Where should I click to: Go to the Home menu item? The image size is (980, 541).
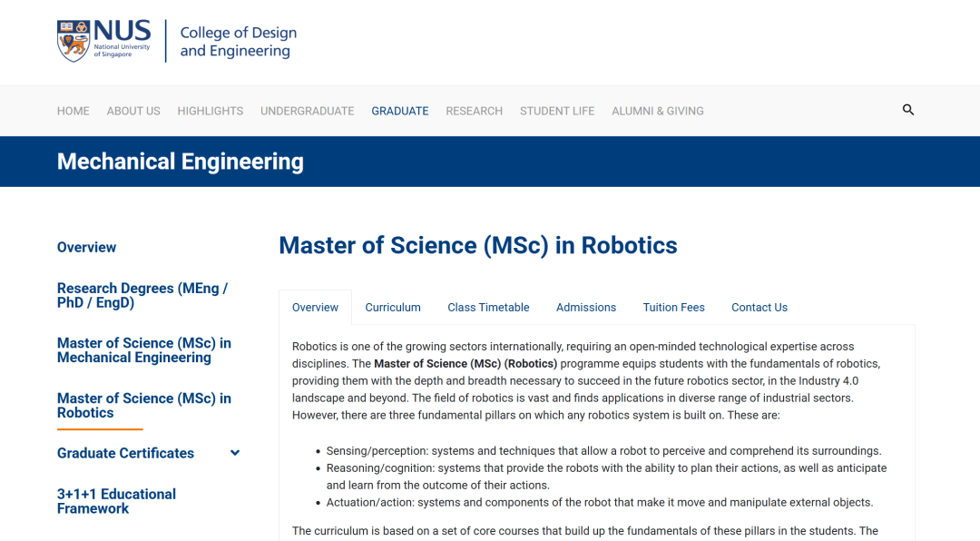click(x=73, y=111)
